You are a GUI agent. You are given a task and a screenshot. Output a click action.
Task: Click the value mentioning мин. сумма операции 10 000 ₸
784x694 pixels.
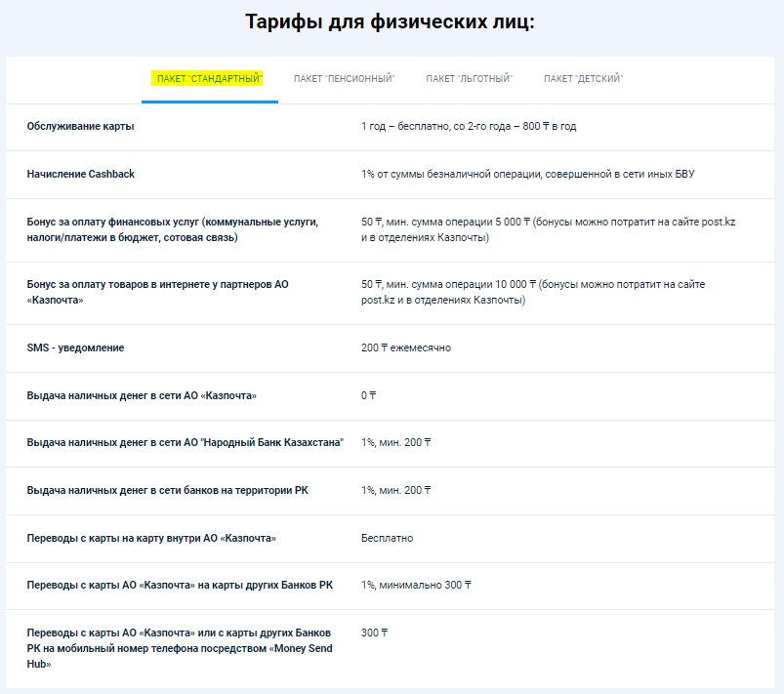click(533, 292)
